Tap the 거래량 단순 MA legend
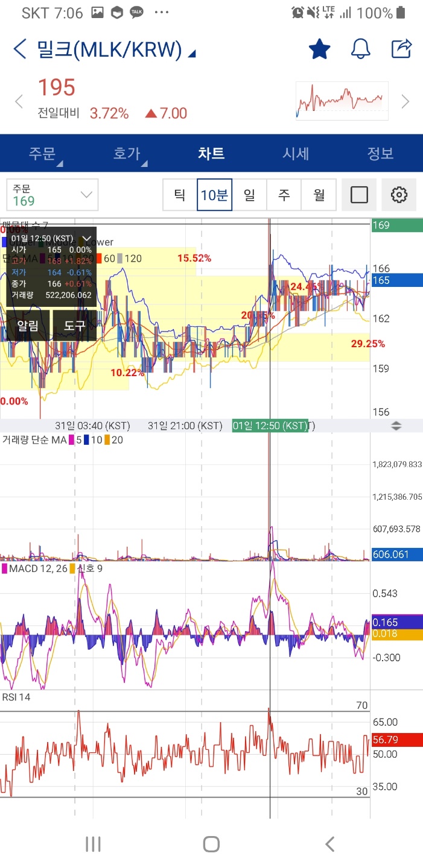 (x=34, y=440)
